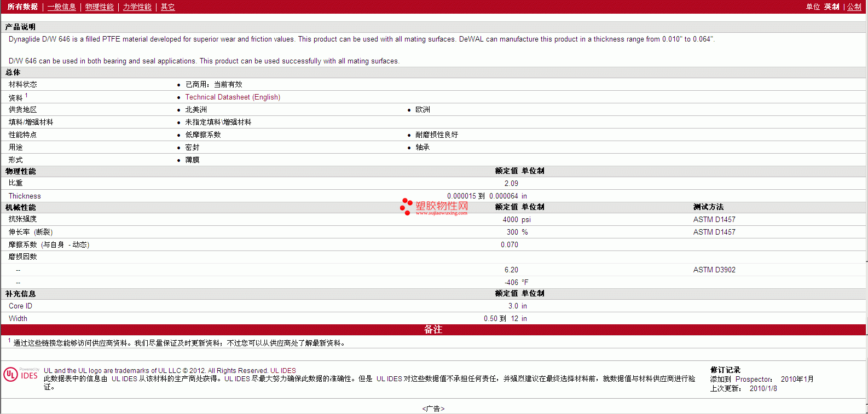
Task: Click tensile strength value 4000 psi
Action: pyautogui.click(x=517, y=219)
